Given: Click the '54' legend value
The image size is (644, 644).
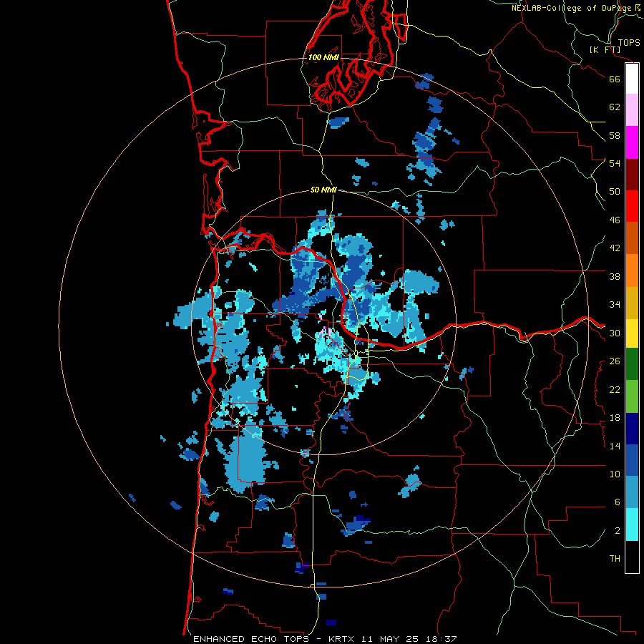Looking at the screenshot, I should click(x=615, y=163).
